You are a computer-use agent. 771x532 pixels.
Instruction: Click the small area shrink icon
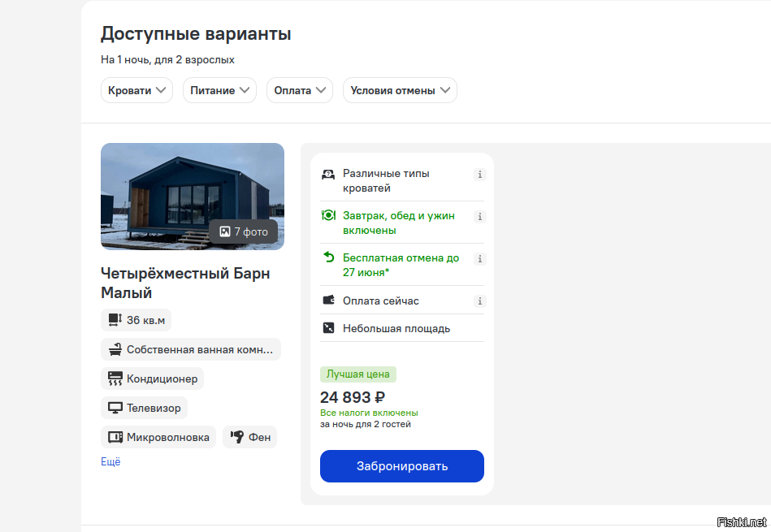(328, 328)
